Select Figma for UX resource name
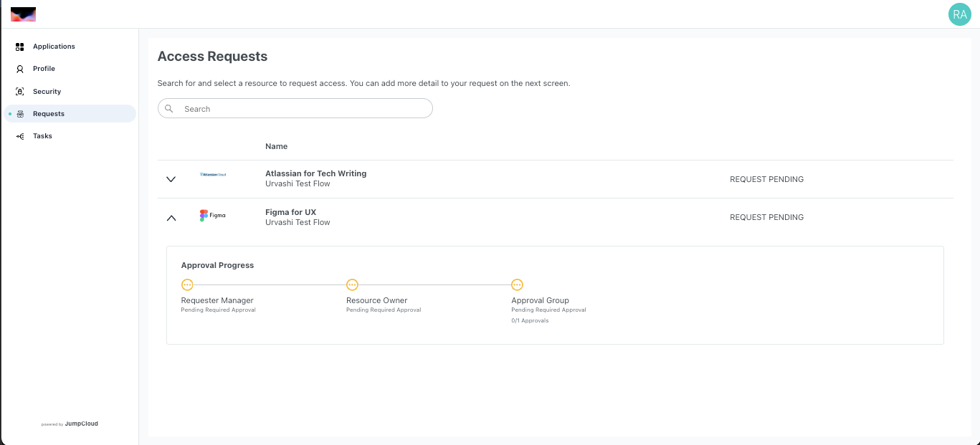980x445 pixels. [290, 212]
